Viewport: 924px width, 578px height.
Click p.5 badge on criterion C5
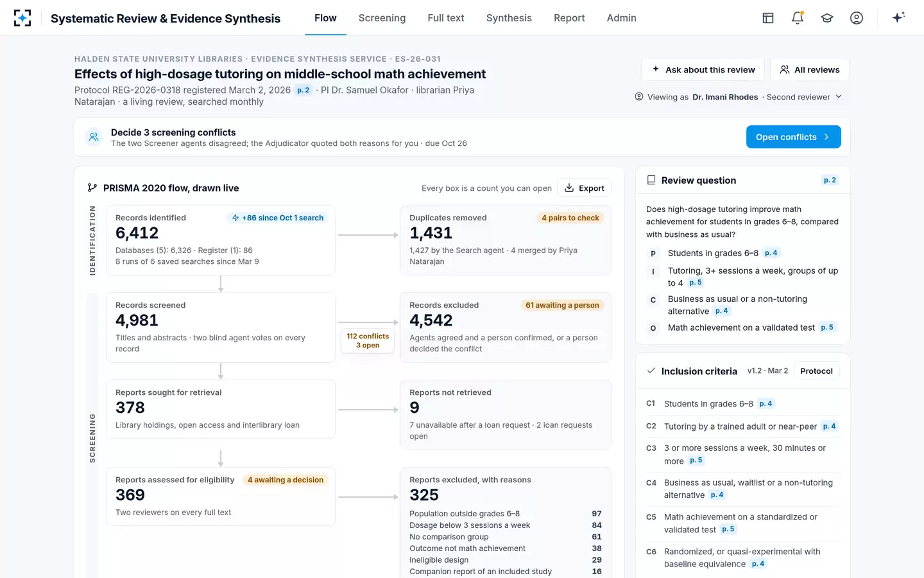pyautogui.click(x=728, y=529)
